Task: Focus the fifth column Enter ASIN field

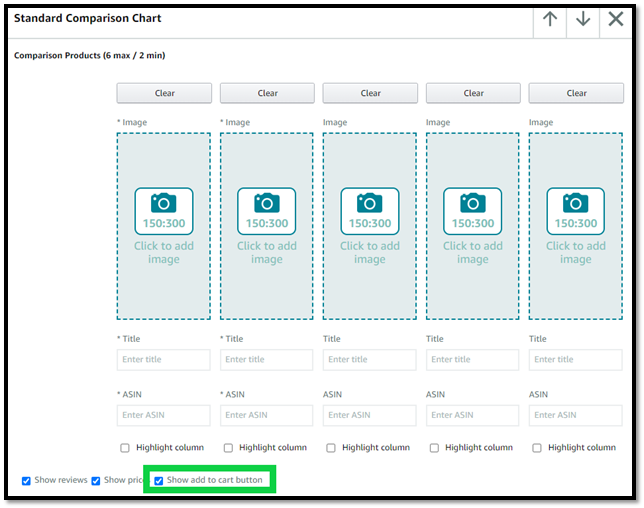Action: [575, 415]
